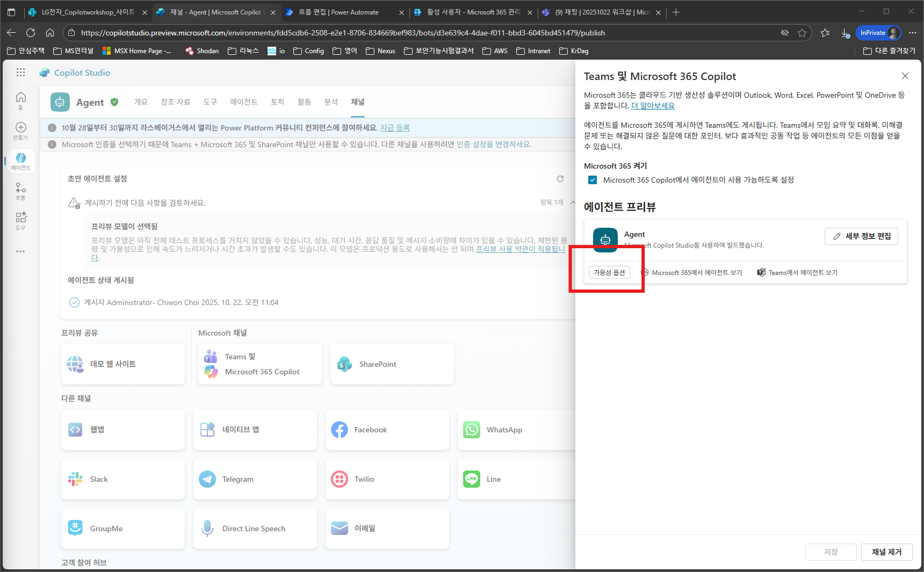The width and height of the screenshot is (924, 572).
Task: Switch to the Power Automate browser tab
Action: pos(344,12)
